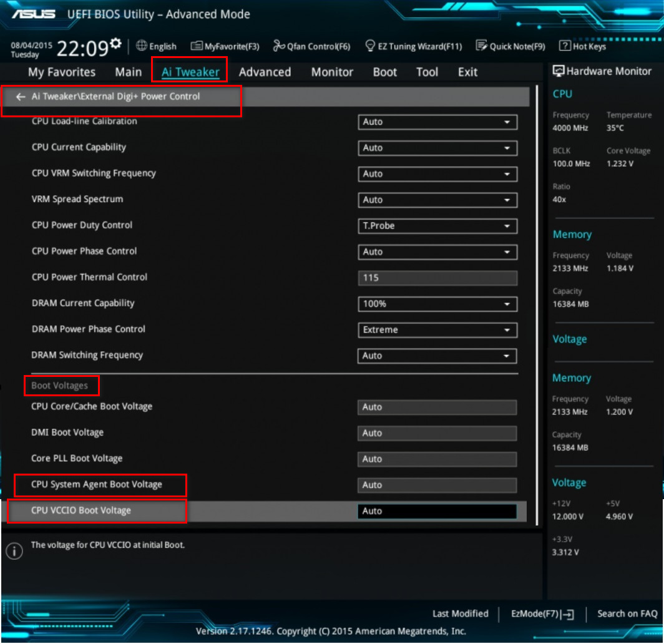Click the 22:09 clock display
Image resolution: width=664 pixels, height=644 pixels.
[82, 48]
